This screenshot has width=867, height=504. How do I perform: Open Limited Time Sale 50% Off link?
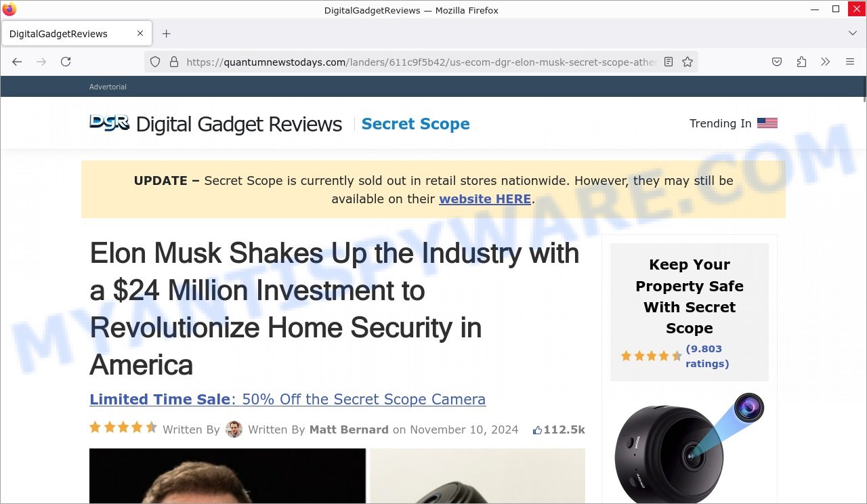pos(287,399)
